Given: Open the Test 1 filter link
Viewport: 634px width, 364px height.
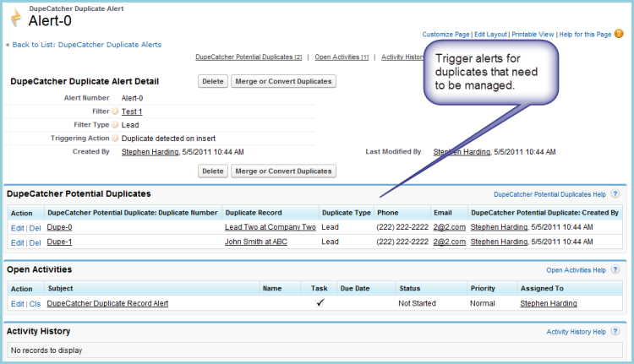Looking at the screenshot, I should [131, 111].
